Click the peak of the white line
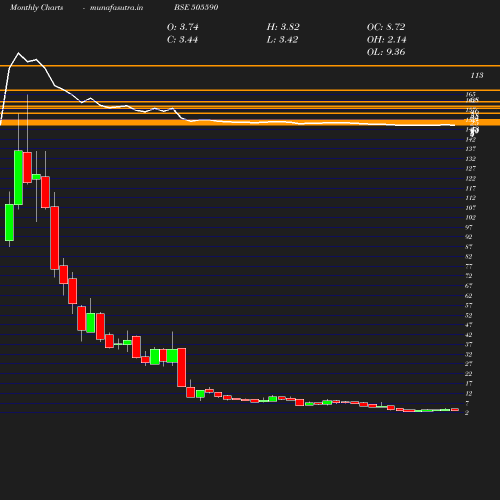The width and height of the screenshot is (500, 500). (18, 53)
